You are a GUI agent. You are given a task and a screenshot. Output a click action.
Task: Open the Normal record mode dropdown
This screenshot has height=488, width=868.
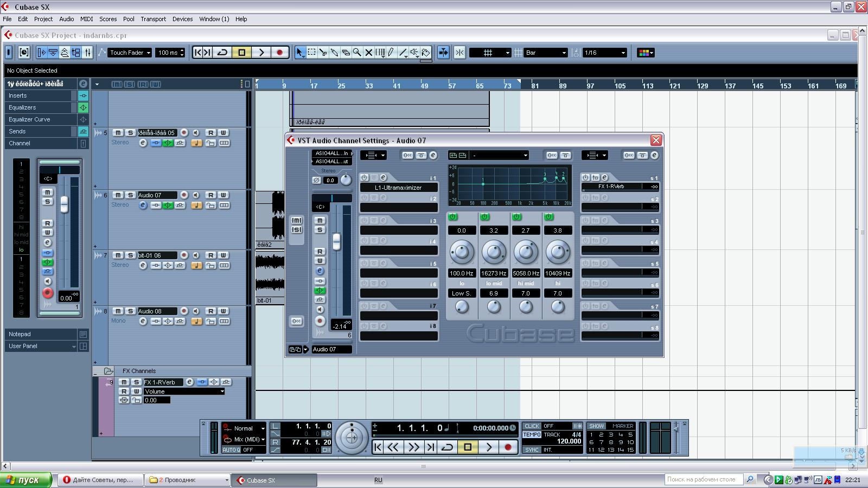pyautogui.click(x=249, y=428)
